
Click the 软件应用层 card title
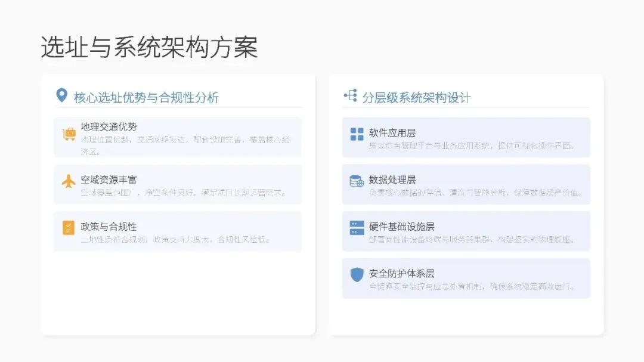[392, 133]
